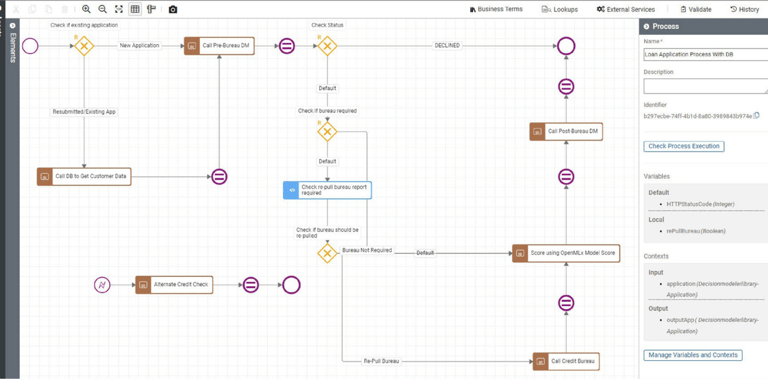
Task: Click the Cut scissors toolbar icon
Action: pyautogui.click(x=16, y=9)
